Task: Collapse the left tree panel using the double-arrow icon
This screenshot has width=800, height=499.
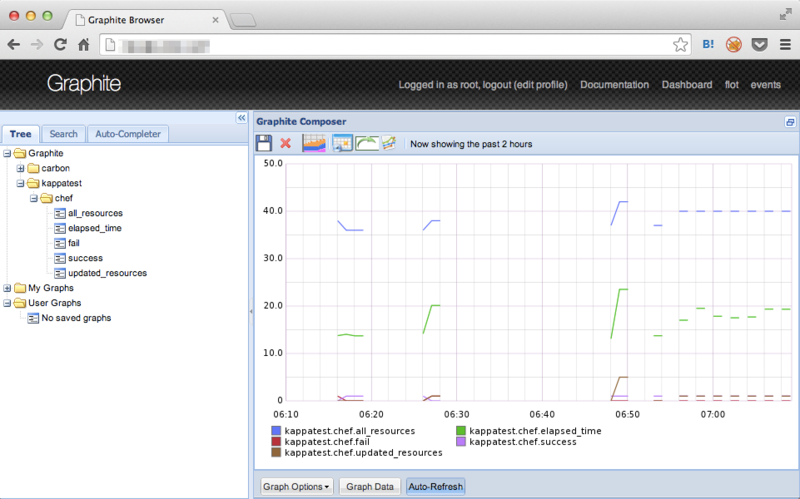Action: [241, 118]
